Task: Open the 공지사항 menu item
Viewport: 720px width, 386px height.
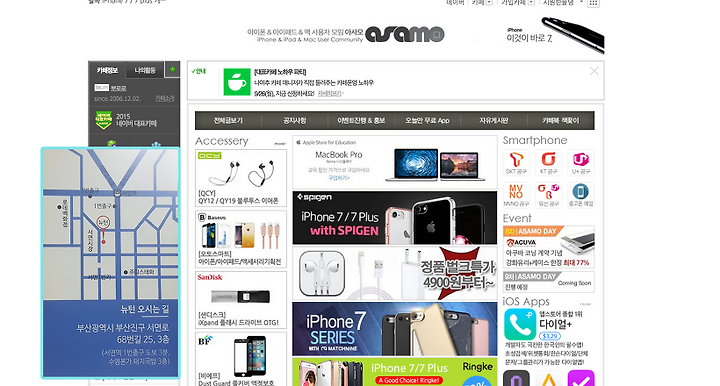Action: pyautogui.click(x=295, y=120)
